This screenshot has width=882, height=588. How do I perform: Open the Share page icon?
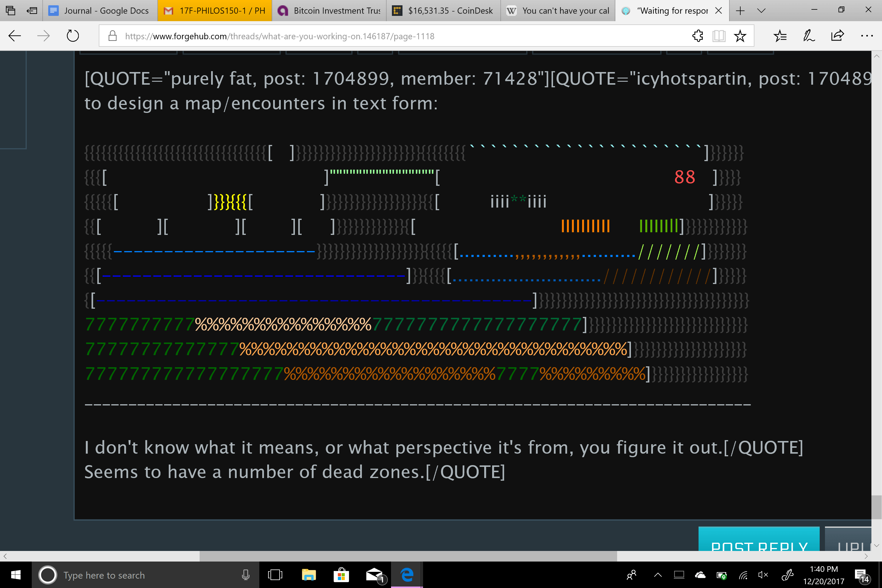pos(837,36)
